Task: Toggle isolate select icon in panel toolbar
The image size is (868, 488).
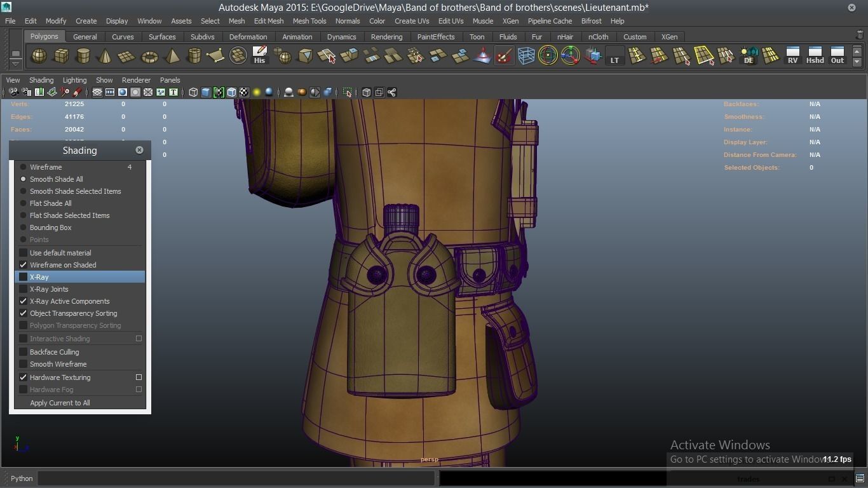Action: [x=348, y=92]
